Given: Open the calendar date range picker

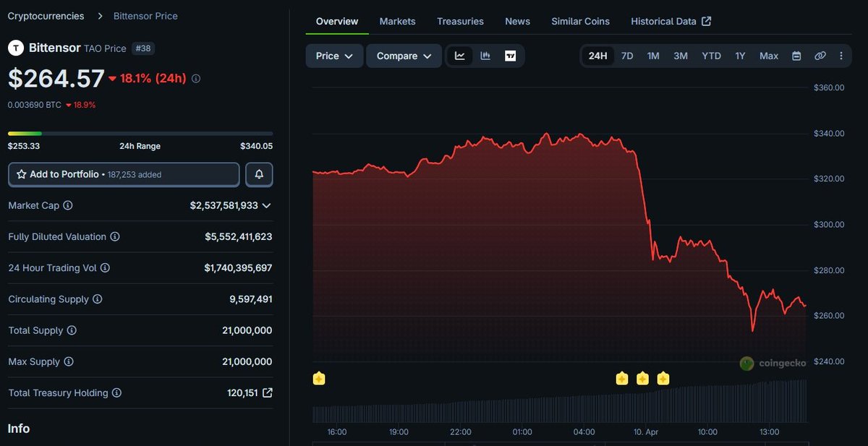Looking at the screenshot, I should 796,56.
